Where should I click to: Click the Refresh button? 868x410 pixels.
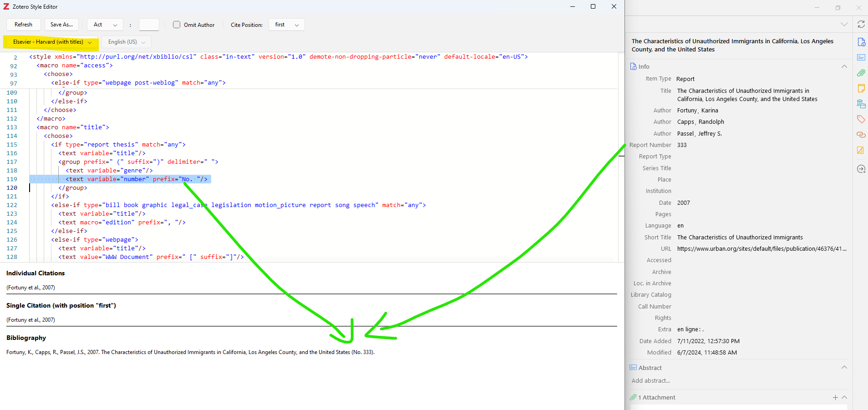click(24, 25)
